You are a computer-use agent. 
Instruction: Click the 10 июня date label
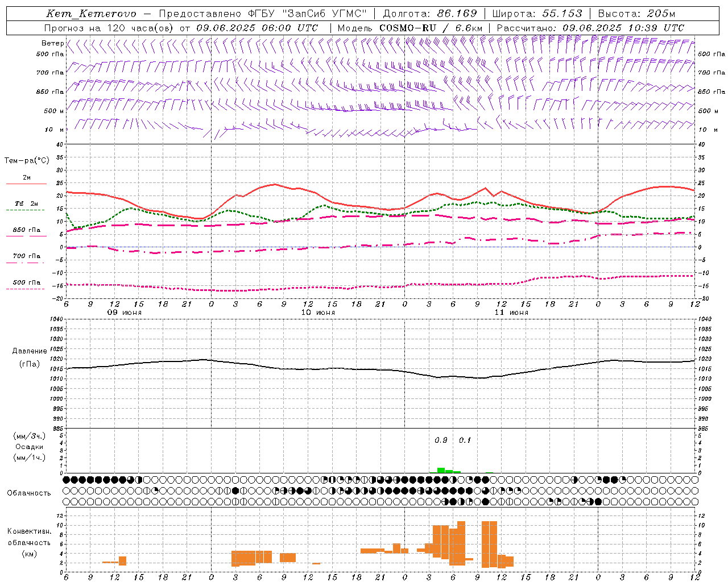(x=318, y=313)
